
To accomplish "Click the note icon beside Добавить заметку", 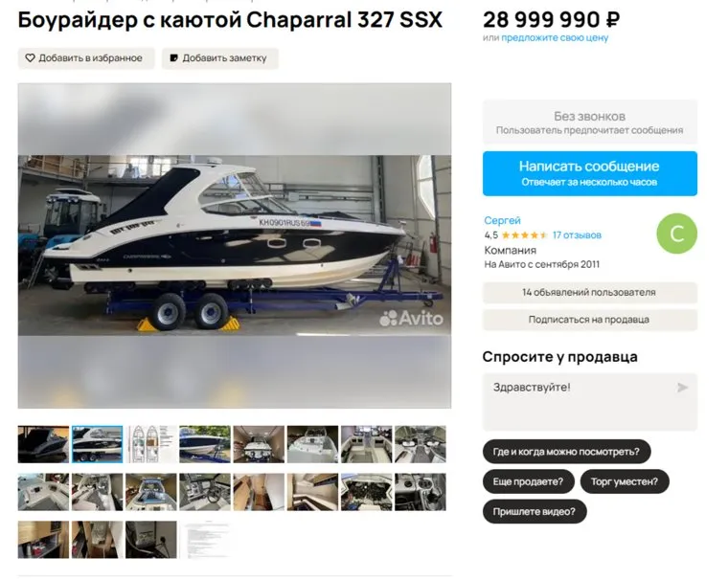I will (x=174, y=58).
